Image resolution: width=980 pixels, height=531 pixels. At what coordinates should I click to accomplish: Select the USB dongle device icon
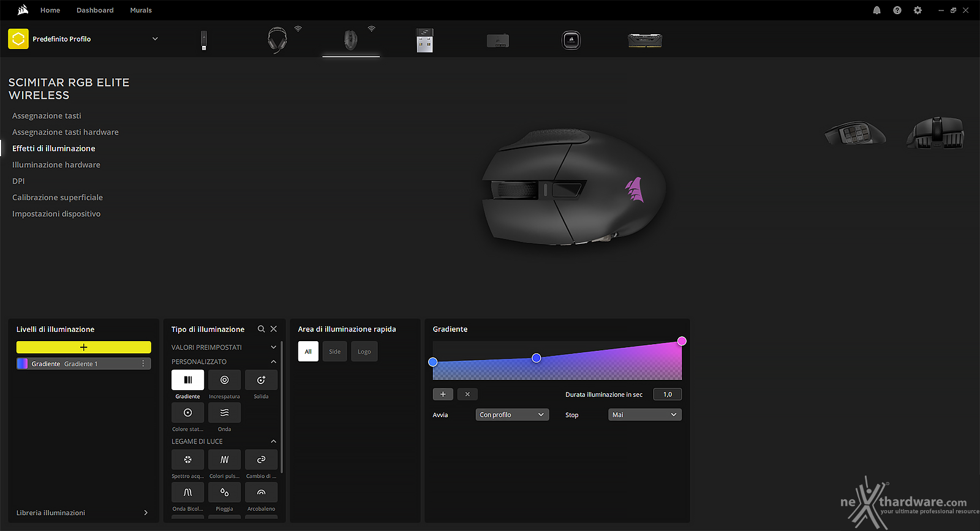coord(204,40)
